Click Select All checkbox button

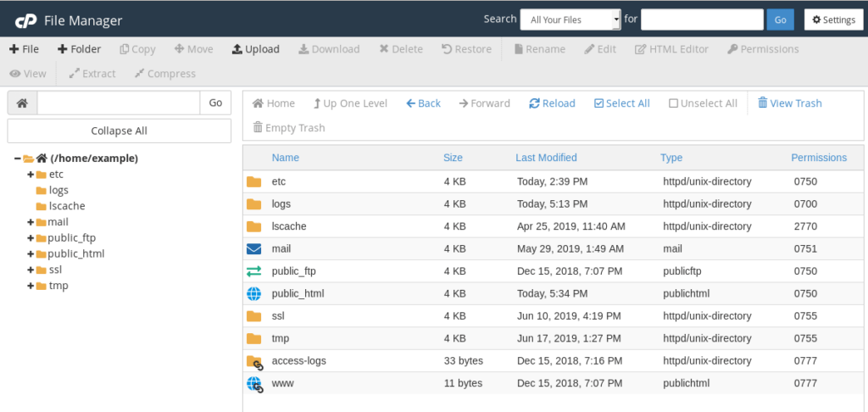coord(621,103)
